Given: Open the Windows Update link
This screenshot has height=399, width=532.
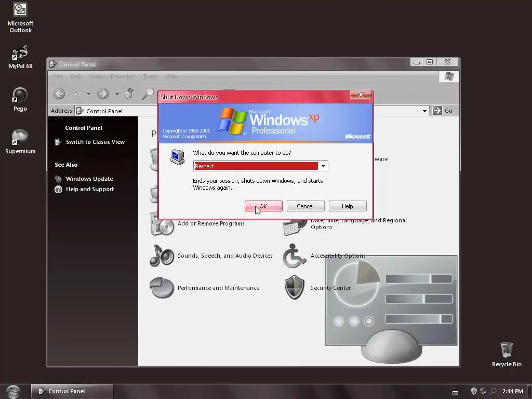Looking at the screenshot, I should 89,179.
